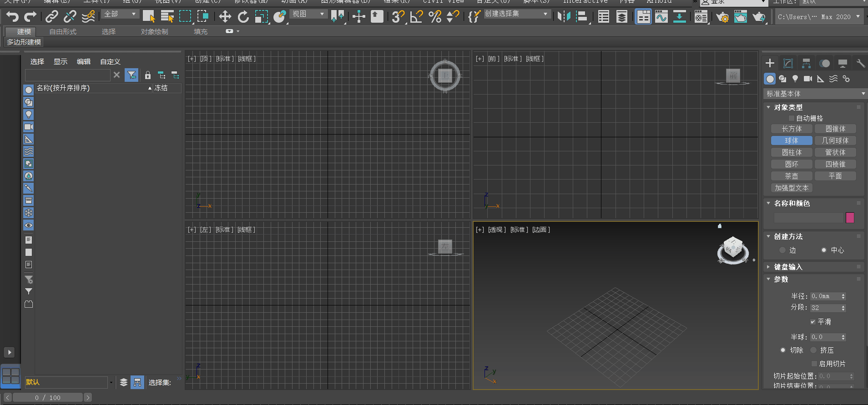This screenshot has width=868, height=405.
Task: Toggle the 平滑 checkbox
Action: point(812,322)
